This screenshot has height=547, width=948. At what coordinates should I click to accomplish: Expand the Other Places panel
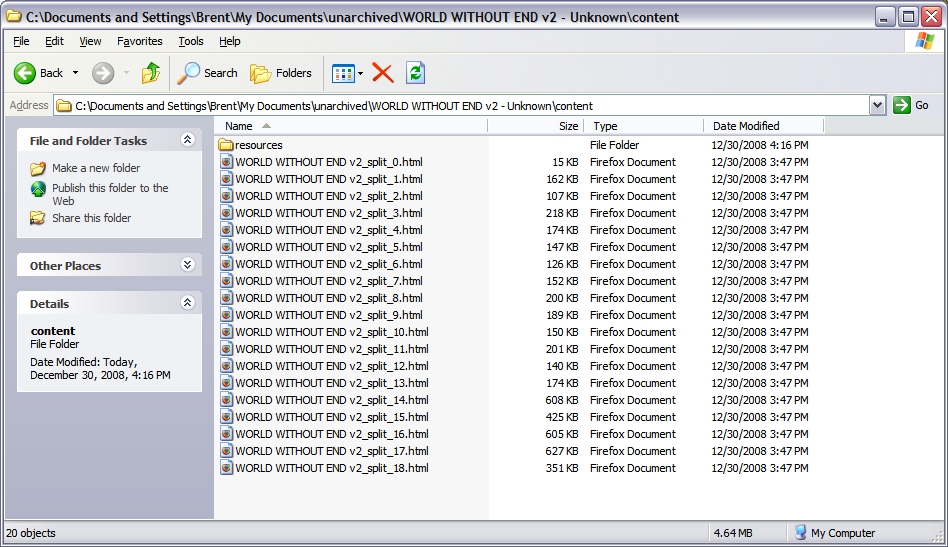click(187, 265)
